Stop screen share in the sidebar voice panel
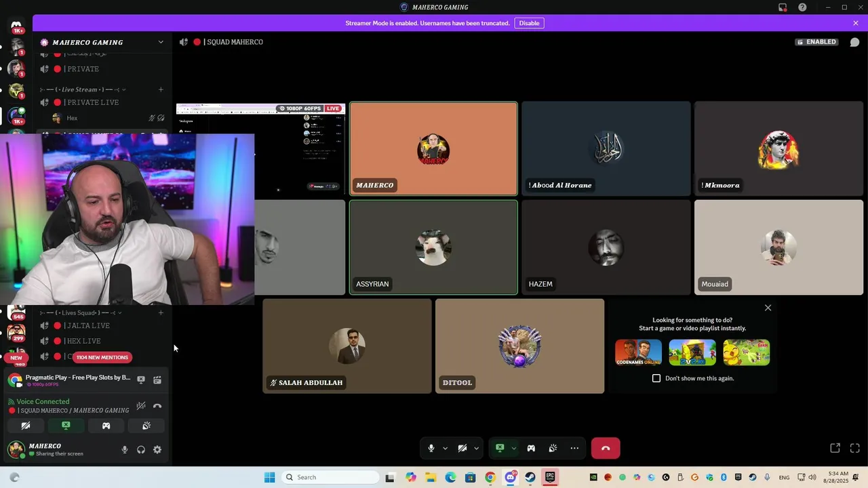 (x=66, y=426)
